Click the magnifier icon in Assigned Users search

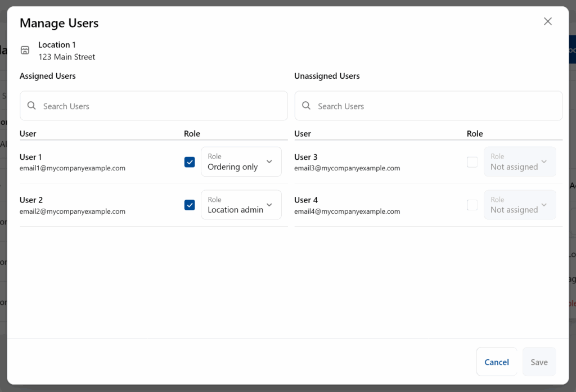point(32,106)
